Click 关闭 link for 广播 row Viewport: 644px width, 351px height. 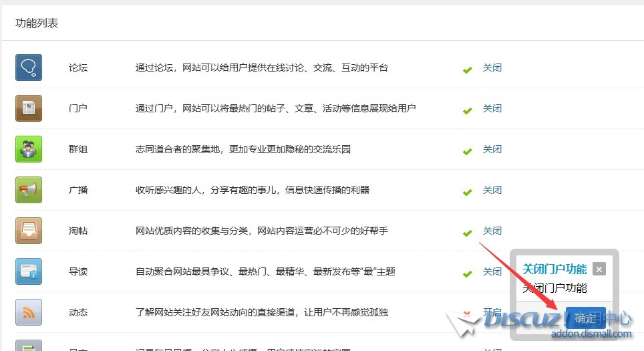coord(492,189)
